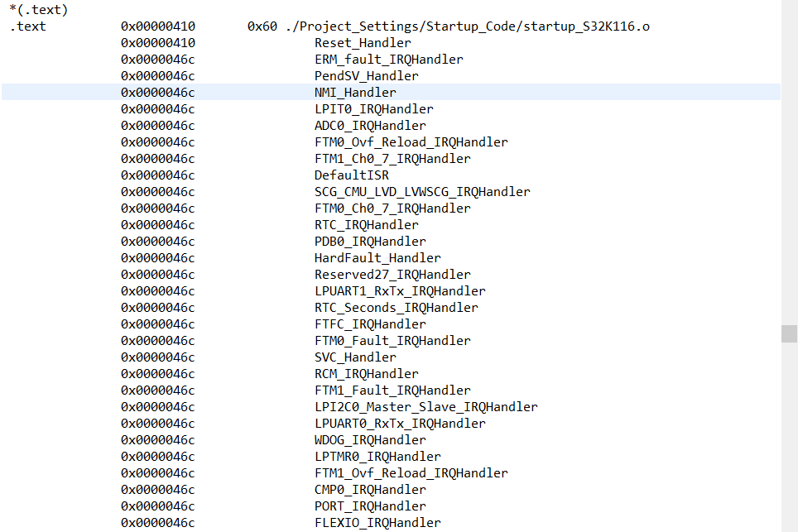This screenshot has width=798, height=532.
Task: Select the LPI2C0_Master_Slave_IRQHandler symbol
Action: (426, 407)
